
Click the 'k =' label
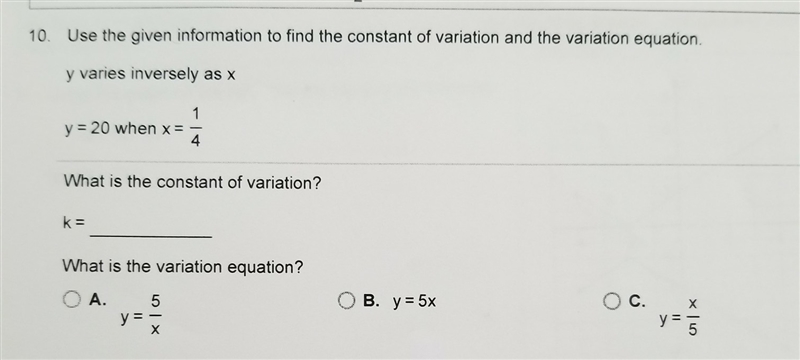point(74,222)
